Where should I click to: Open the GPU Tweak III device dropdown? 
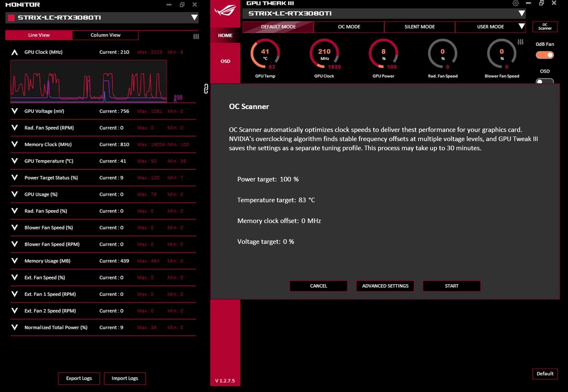[522, 14]
